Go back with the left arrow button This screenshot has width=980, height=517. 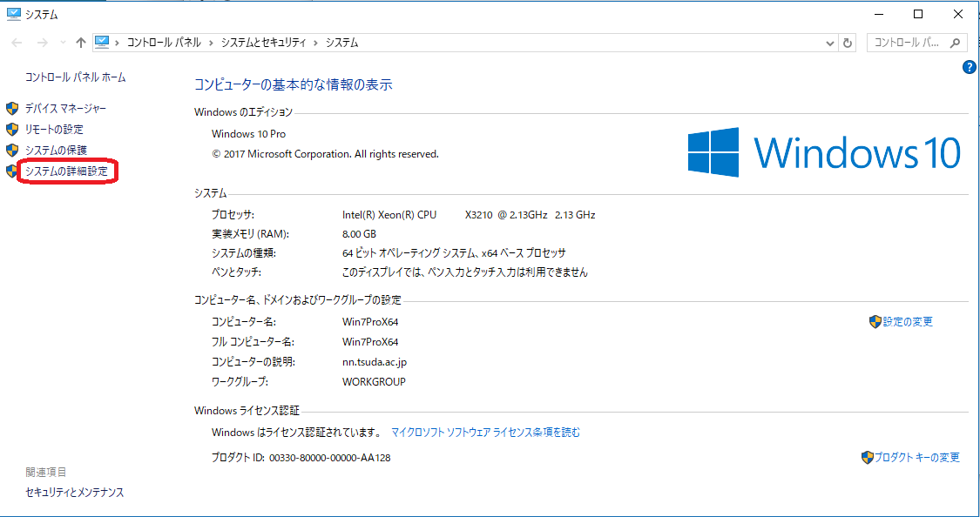coord(17,43)
